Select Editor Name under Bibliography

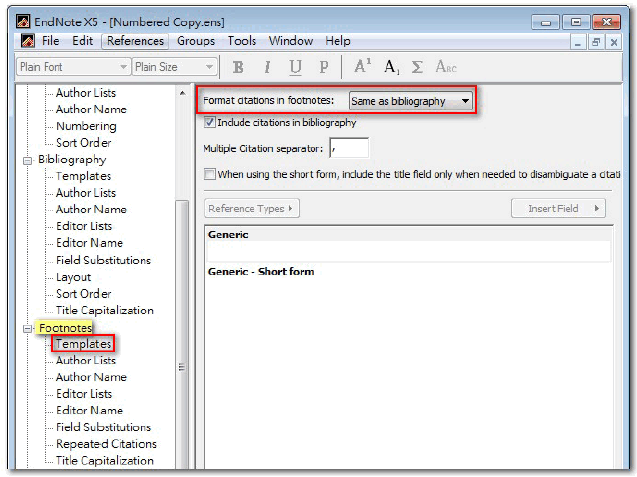coord(89,243)
